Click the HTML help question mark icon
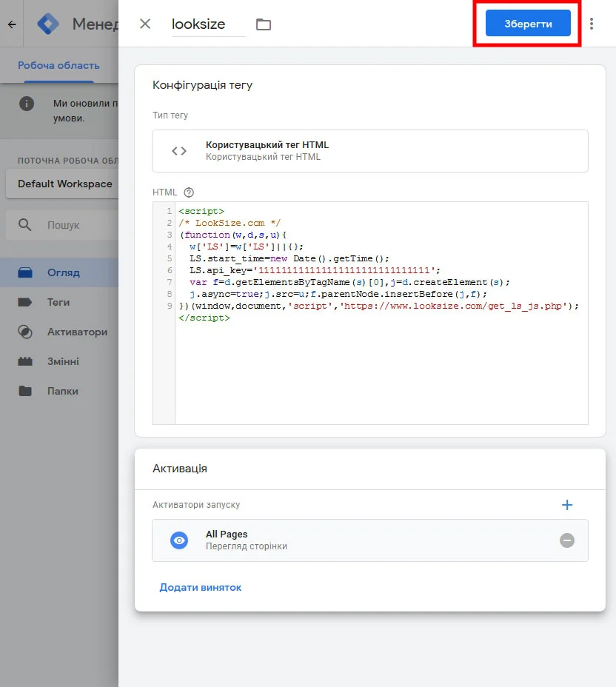The image size is (616, 687). 189,192
